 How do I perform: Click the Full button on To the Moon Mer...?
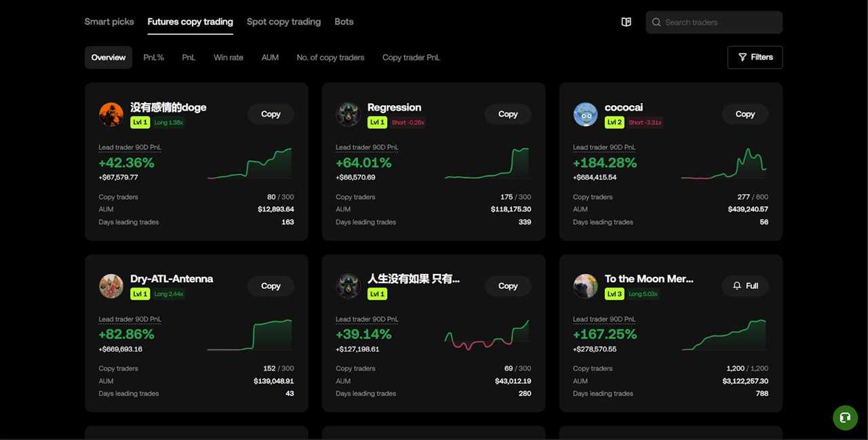(745, 286)
